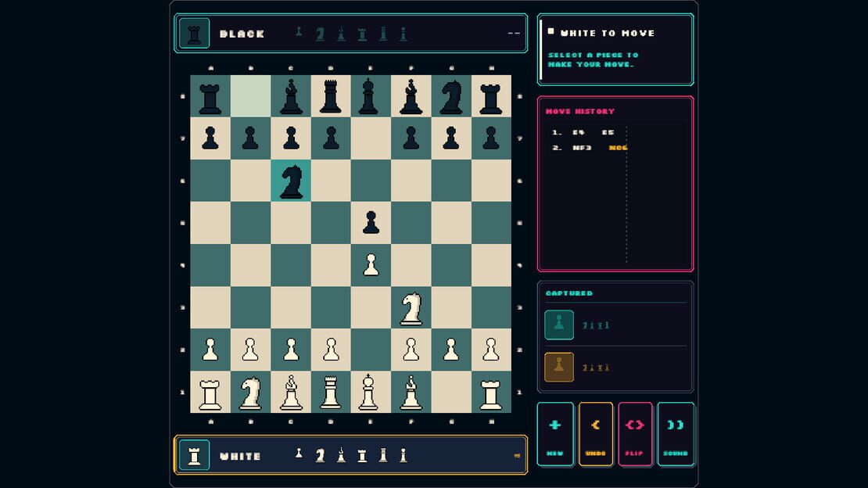Viewport: 868px width, 488px height.
Task: Toggle the Sound button
Action: pyautogui.click(x=676, y=434)
